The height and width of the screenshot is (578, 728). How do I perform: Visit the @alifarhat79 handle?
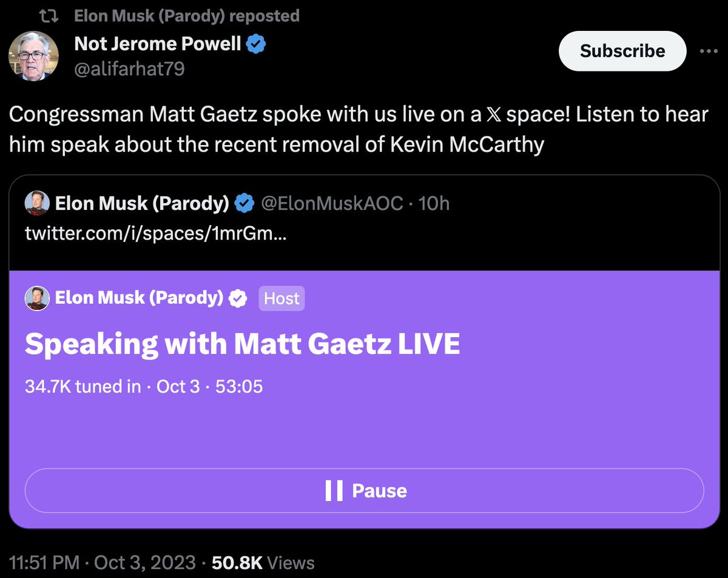(129, 70)
